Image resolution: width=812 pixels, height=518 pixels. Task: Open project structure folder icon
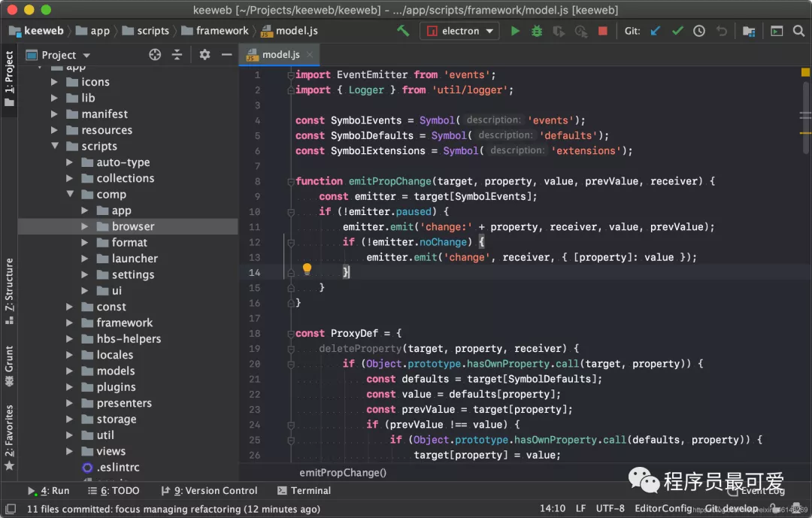click(x=749, y=31)
